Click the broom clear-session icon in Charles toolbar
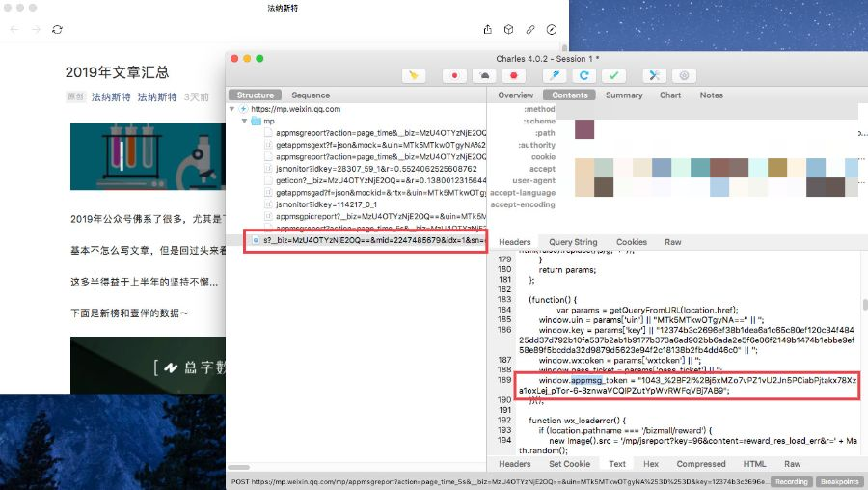This screenshot has height=490, width=868. tap(414, 76)
